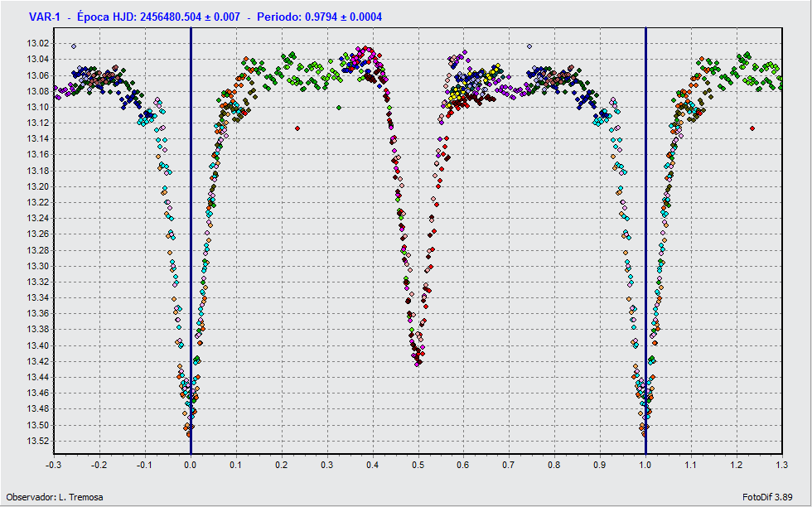Click the FotoDif 3.89 label
The width and height of the screenshot is (812, 507).
click(x=767, y=497)
